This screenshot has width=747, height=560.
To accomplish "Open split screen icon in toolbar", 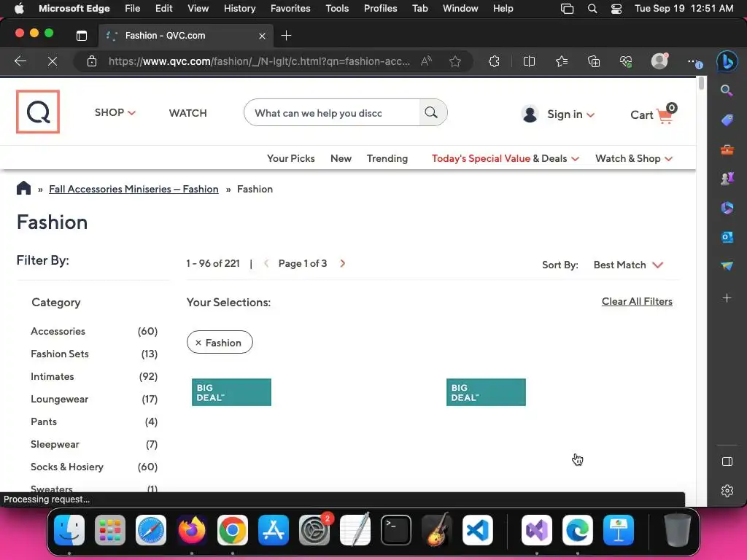I will (529, 61).
